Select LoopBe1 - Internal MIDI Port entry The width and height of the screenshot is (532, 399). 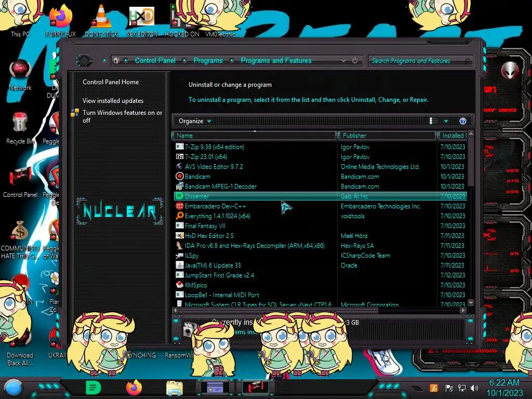tap(321, 295)
